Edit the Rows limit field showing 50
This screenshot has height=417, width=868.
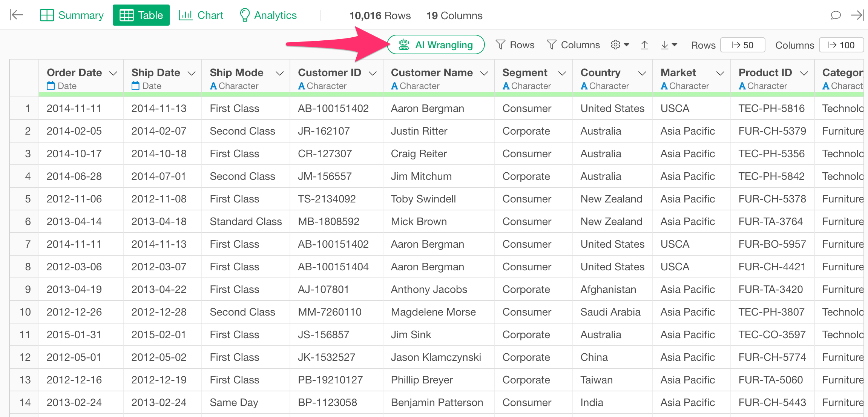click(742, 45)
